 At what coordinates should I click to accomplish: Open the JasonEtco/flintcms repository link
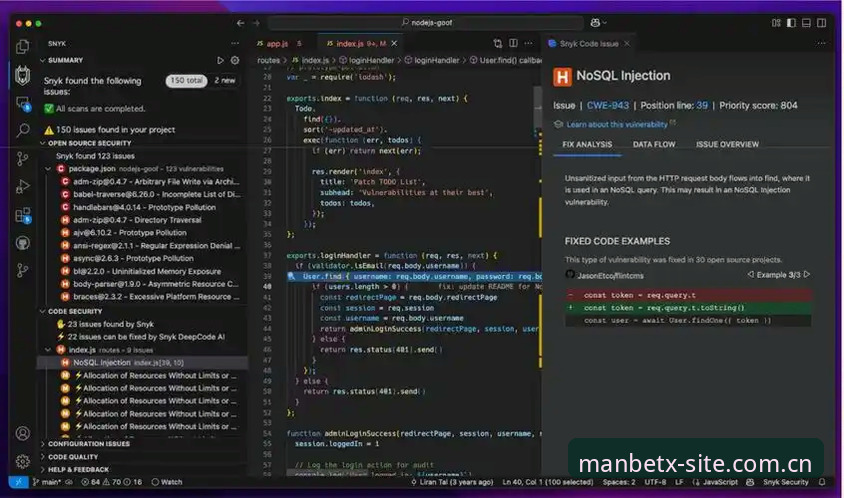tap(610, 275)
